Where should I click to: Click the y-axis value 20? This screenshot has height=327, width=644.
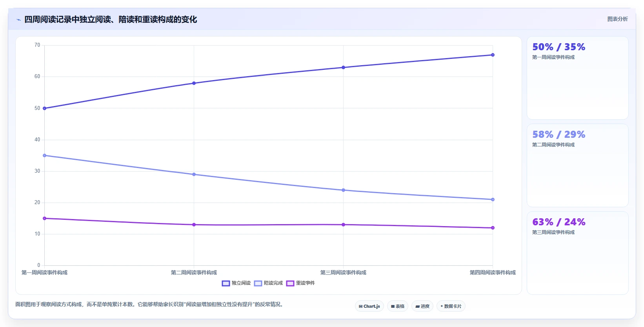(x=37, y=203)
